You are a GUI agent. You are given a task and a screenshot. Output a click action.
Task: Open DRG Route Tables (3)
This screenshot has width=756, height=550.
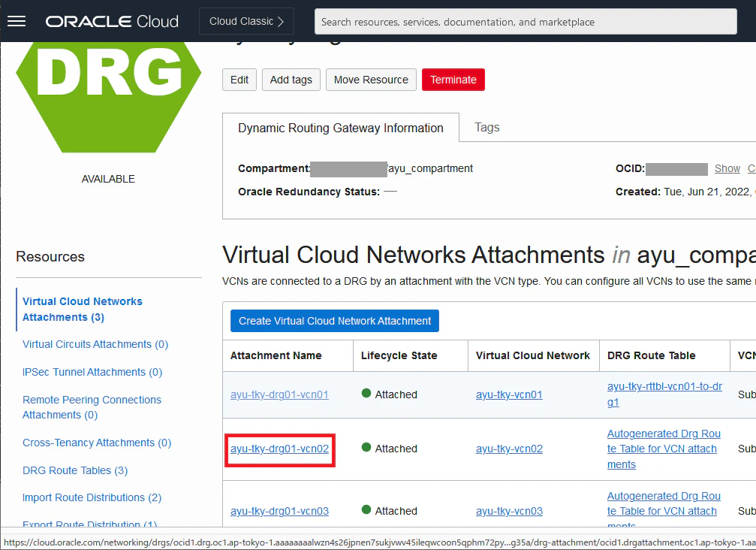click(75, 470)
